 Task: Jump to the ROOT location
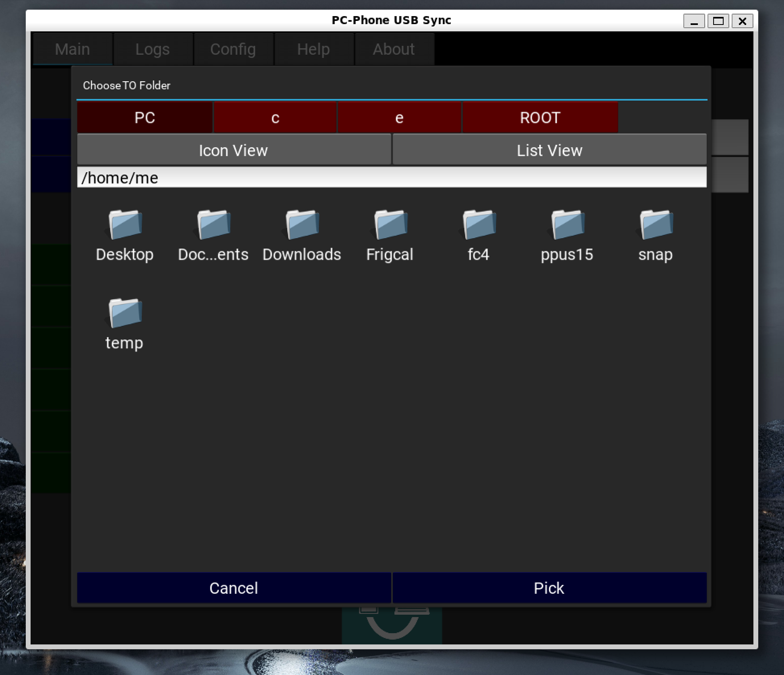click(x=540, y=117)
